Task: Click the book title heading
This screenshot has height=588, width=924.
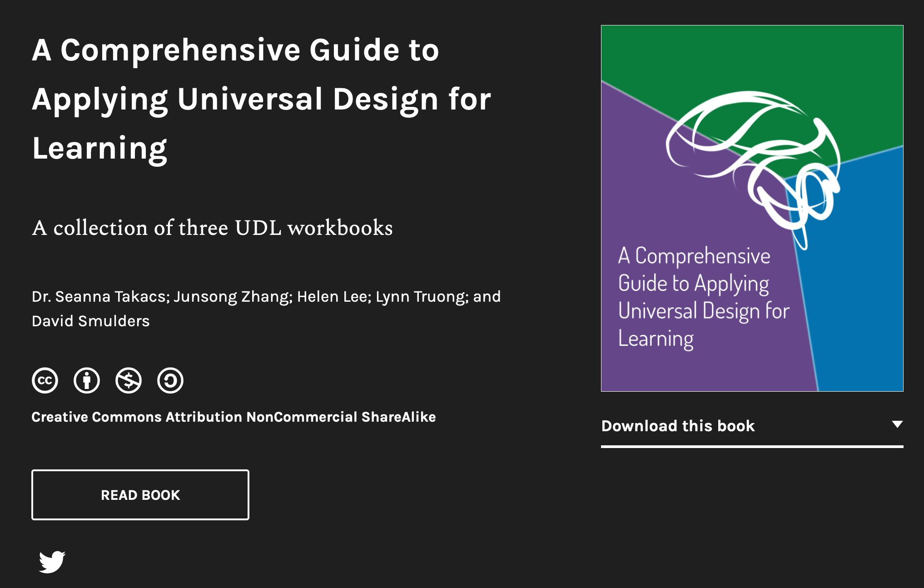Action: pos(261,99)
